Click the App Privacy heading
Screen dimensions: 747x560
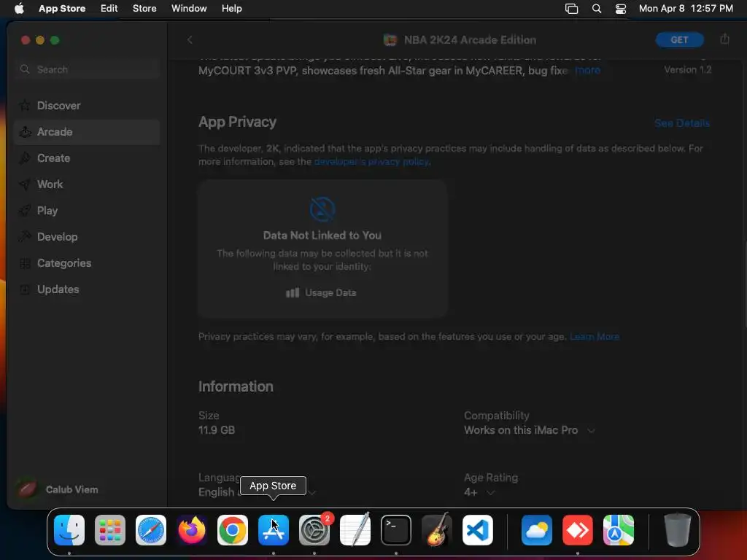[237, 122]
